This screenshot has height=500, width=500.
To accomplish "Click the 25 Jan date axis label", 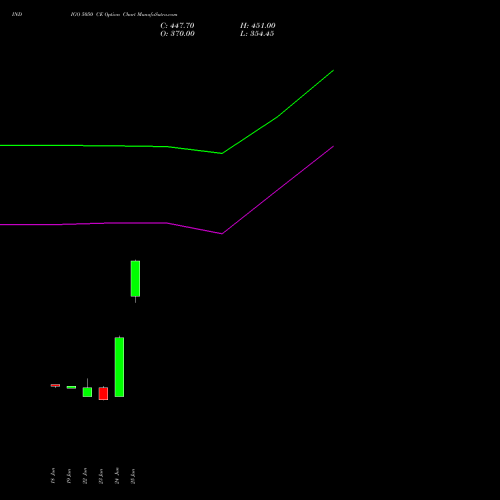I will click(133, 476).
